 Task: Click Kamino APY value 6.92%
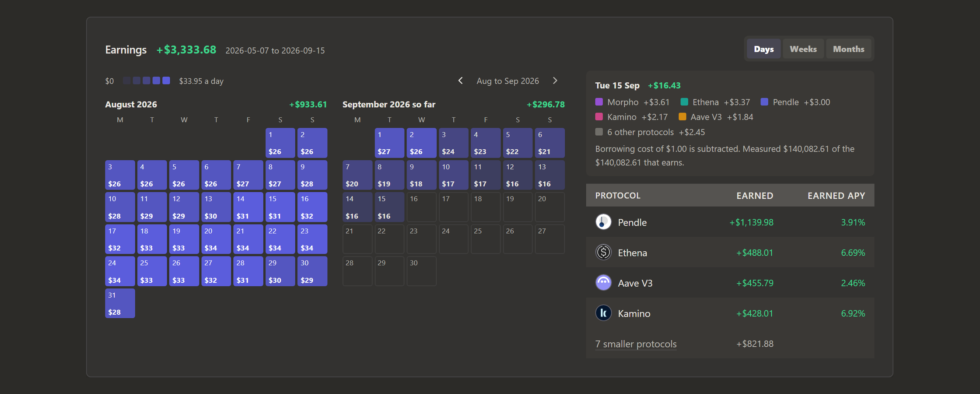[x=853, y=313]
